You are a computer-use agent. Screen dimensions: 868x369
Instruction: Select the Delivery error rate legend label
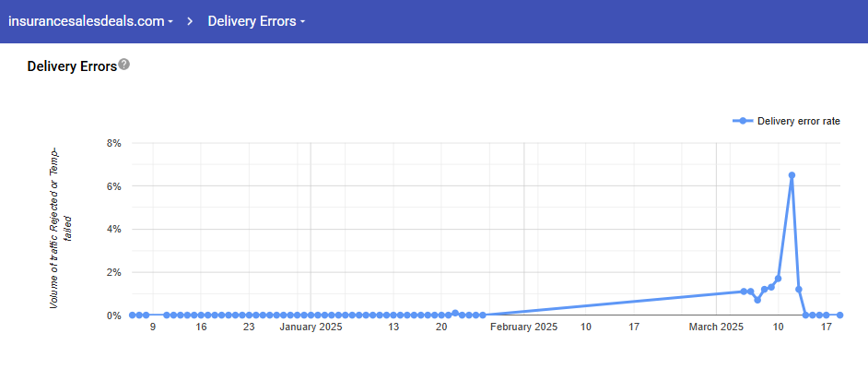click(x=798, y=121)
